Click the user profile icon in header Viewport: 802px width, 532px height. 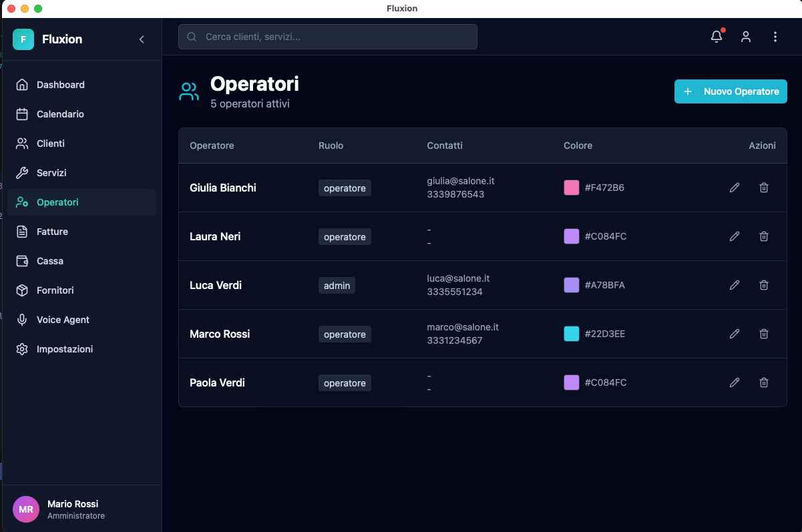point(746,37)
